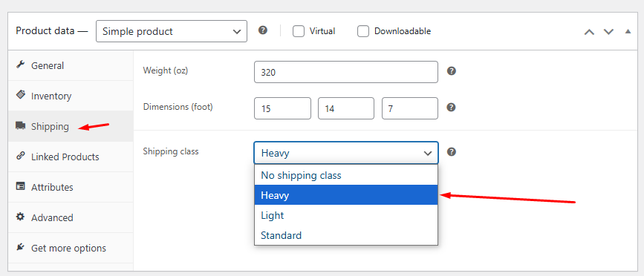Viewport: 644px width, 276px height.
Task: Click the help icon next to Weight
Action: click(x=452, y=71)
